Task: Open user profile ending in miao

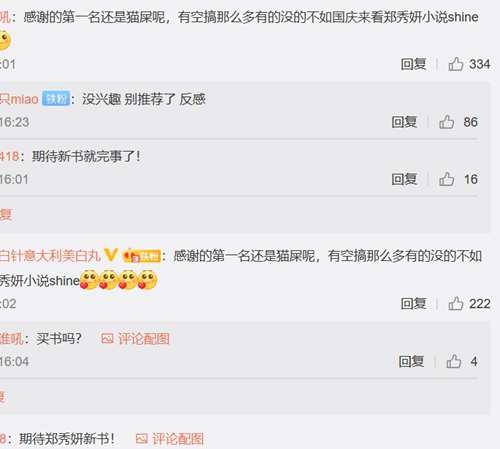Action: coord(19,99)
